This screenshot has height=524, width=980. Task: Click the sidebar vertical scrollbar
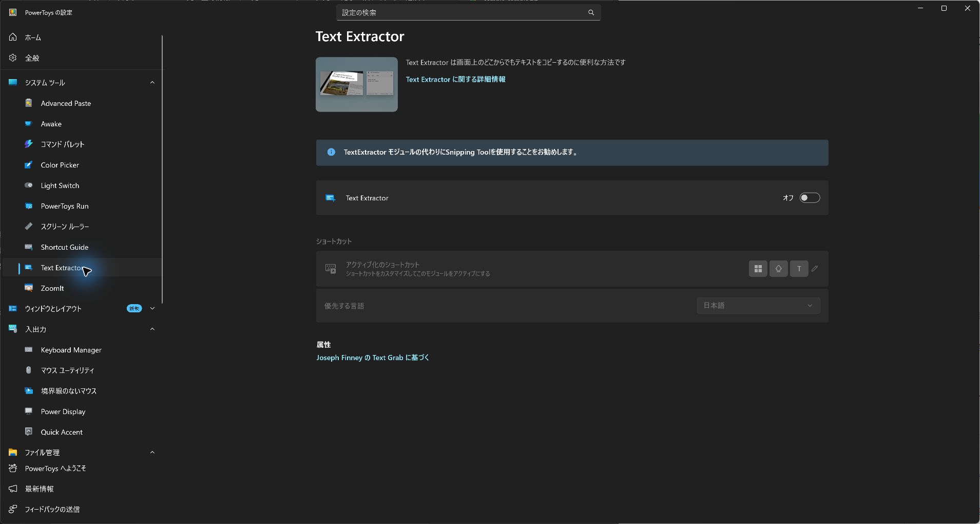[162, 169]
